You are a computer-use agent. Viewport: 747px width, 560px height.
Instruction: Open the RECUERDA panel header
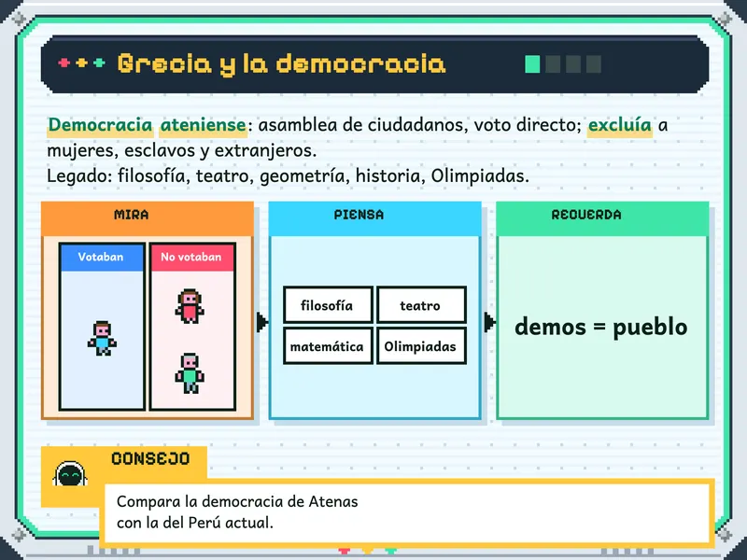[x=602, y=218]
